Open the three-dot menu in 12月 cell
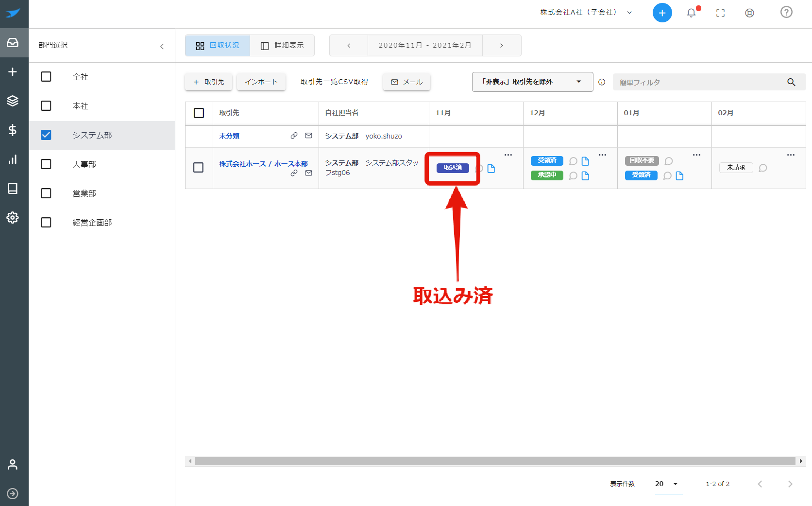Viewport: 812px width, 506px height. tap(602, 155)
